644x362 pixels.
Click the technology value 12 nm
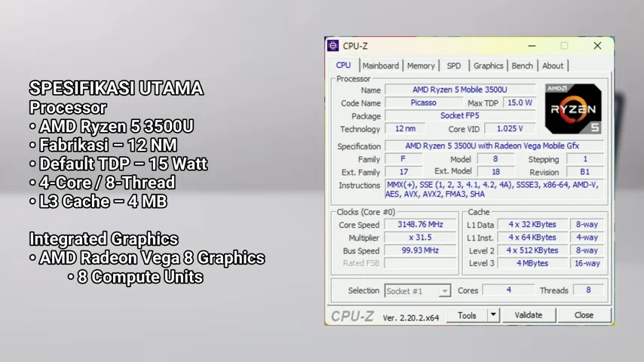[406, 129]
